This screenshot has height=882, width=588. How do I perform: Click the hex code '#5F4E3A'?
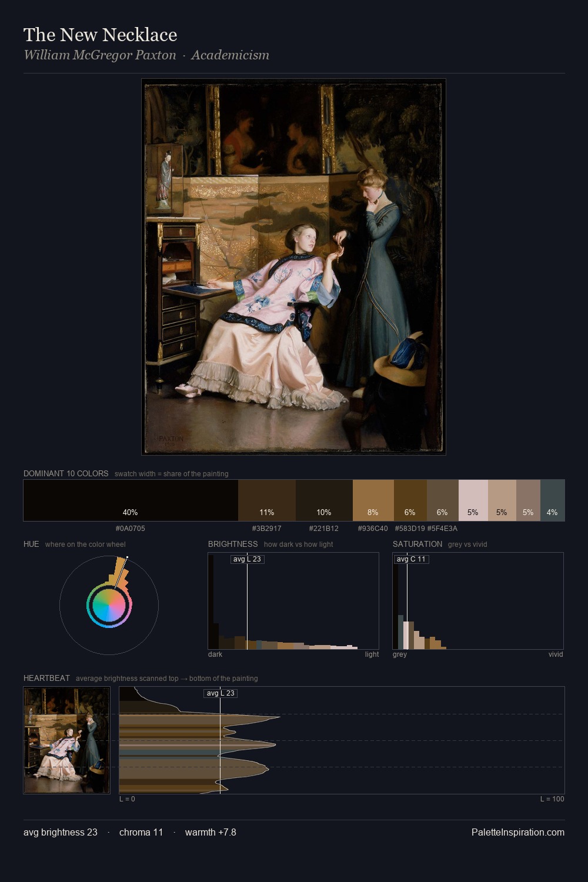point(442,528)
